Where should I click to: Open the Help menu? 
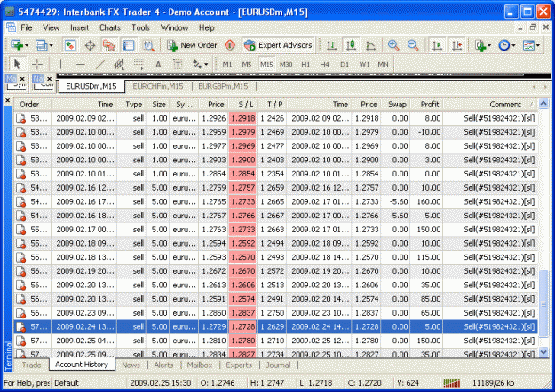coord(206,27)
